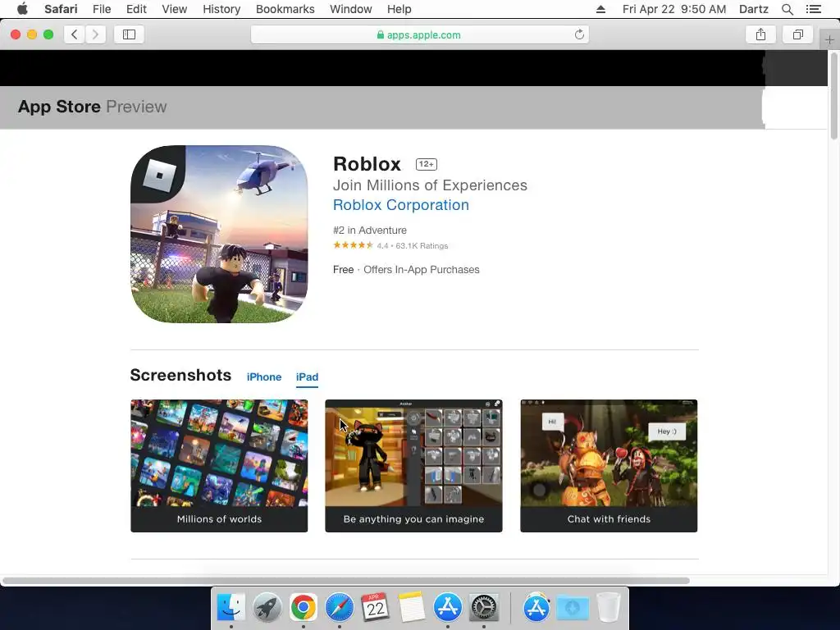
Task: Click the apps.apple.com address field
Action: pyautogui.click(x=420, y=34)
